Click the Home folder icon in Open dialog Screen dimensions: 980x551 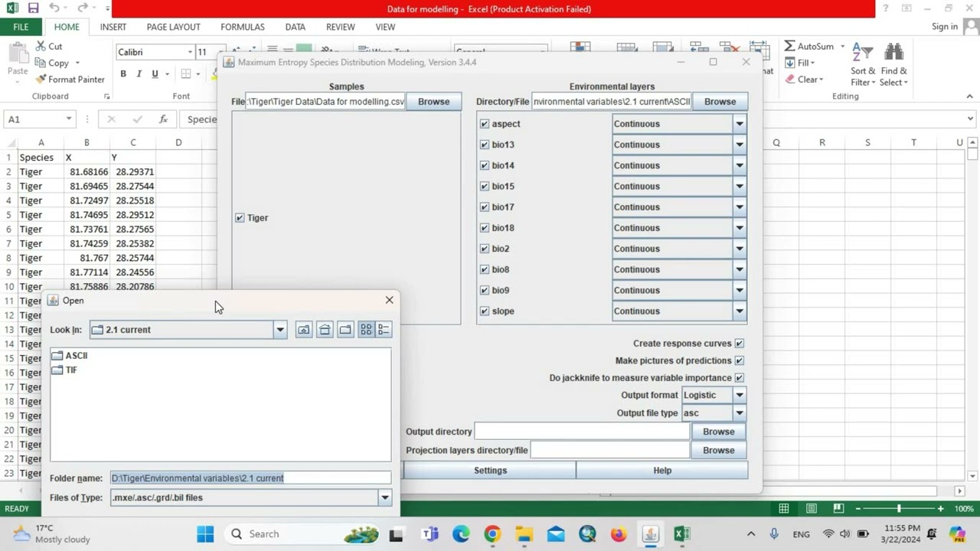coord(325,330)
